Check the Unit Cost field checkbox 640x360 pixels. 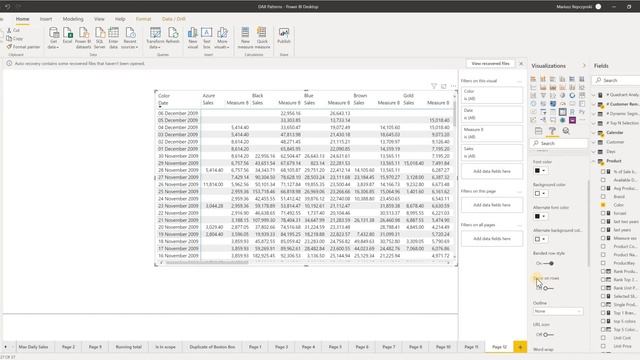pyautogui.click(x=603, y=338)
